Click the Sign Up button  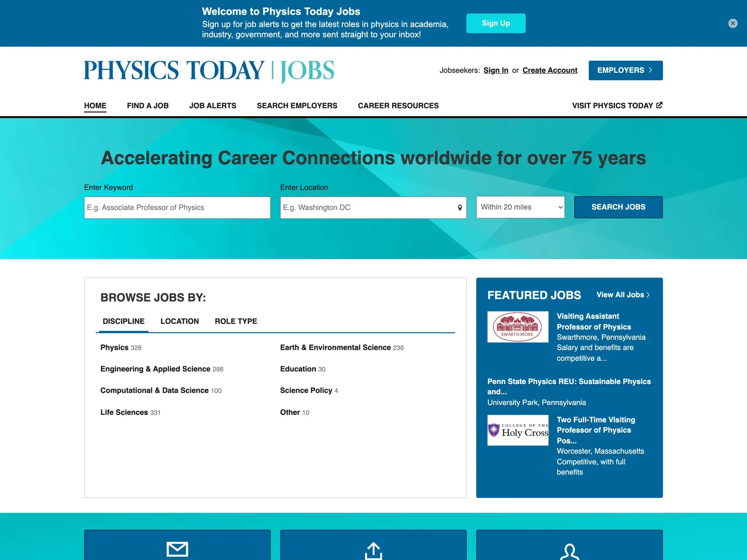click(496, 23)
